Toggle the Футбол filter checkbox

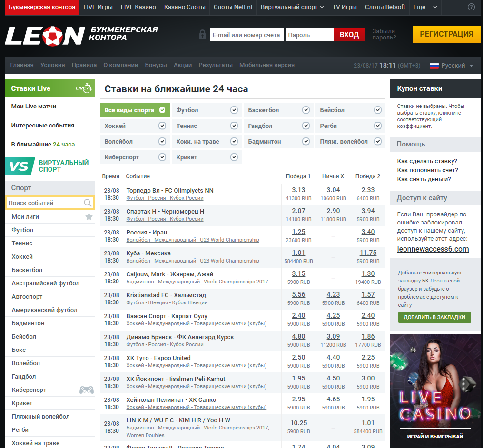tap(234, 110)
